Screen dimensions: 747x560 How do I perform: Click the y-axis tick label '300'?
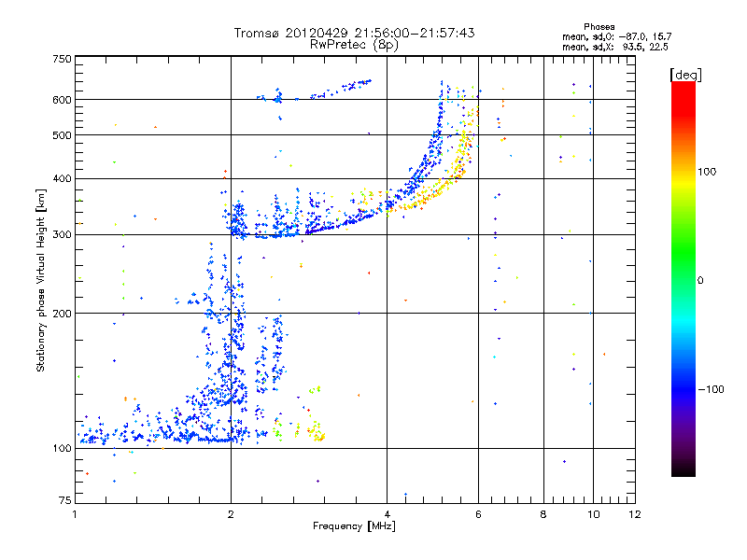63,235
